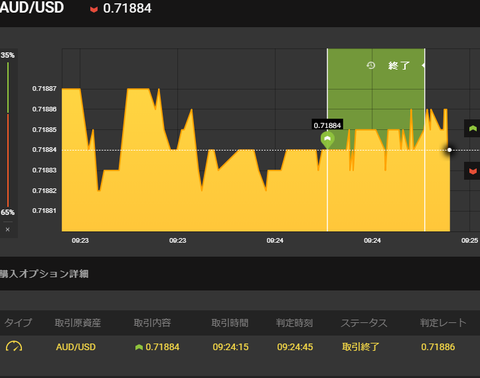Click the 65% sentiment label
Screen dimensions: 480x378
click(7, 212)
